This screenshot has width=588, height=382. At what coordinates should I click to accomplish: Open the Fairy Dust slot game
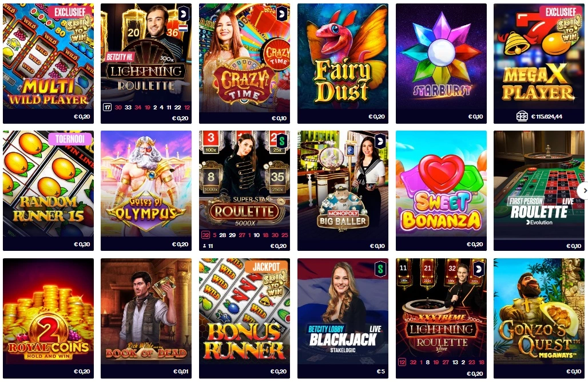343,63
